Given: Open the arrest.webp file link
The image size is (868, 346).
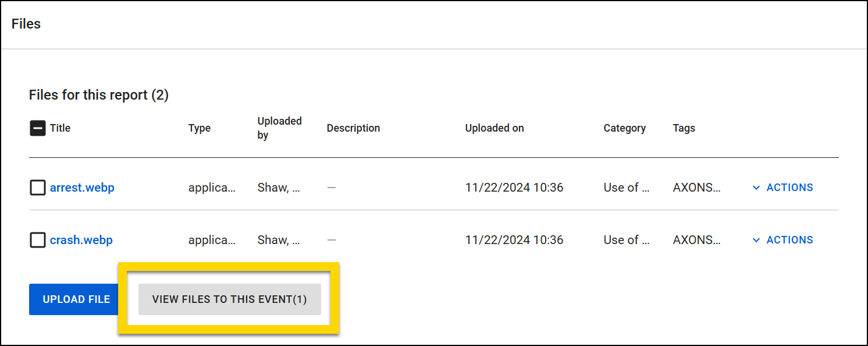Looking at the screenshot, I should 82,187.
